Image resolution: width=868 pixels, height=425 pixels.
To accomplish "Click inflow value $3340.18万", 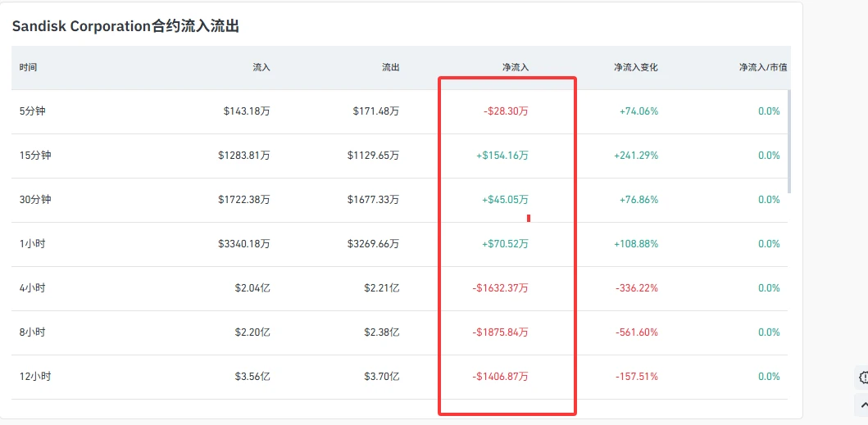I will pos(244,244).
